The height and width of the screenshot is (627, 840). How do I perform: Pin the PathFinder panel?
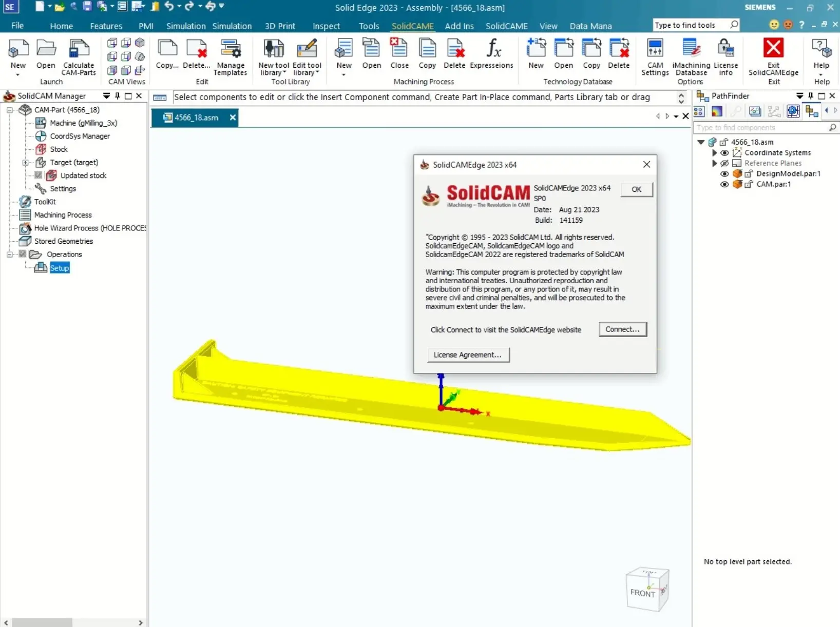click(x=811, y=96)
